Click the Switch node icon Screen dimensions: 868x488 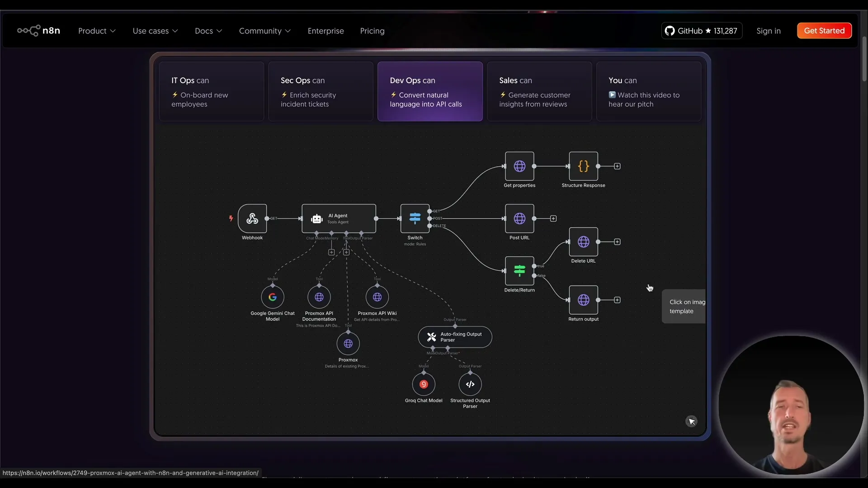(x=415, y=218)
